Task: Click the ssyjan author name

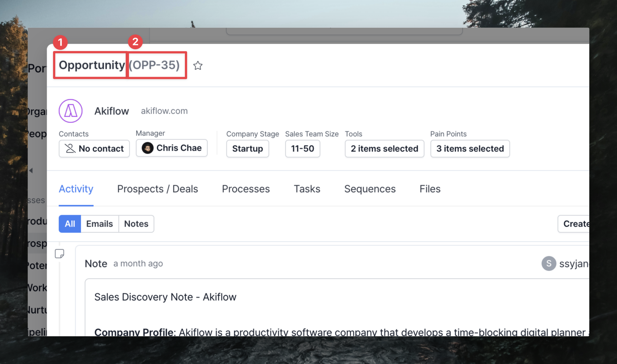Action: coord(574,264)
